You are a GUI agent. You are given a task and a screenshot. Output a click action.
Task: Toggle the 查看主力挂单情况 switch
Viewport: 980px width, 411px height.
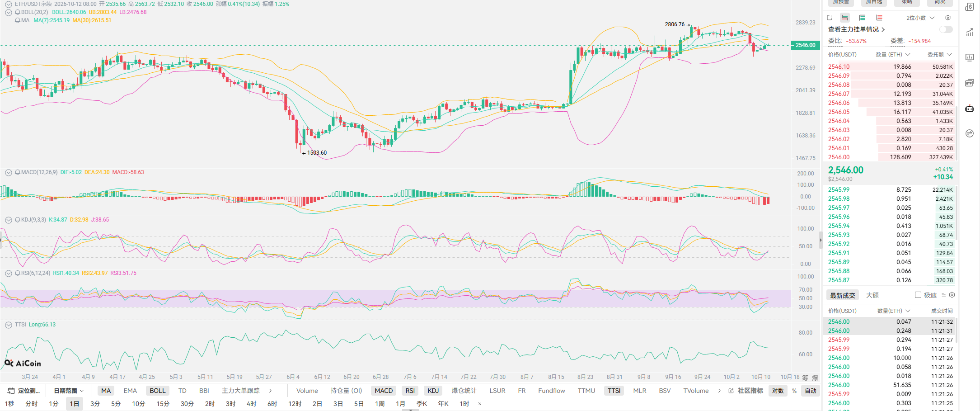(946, 29)
